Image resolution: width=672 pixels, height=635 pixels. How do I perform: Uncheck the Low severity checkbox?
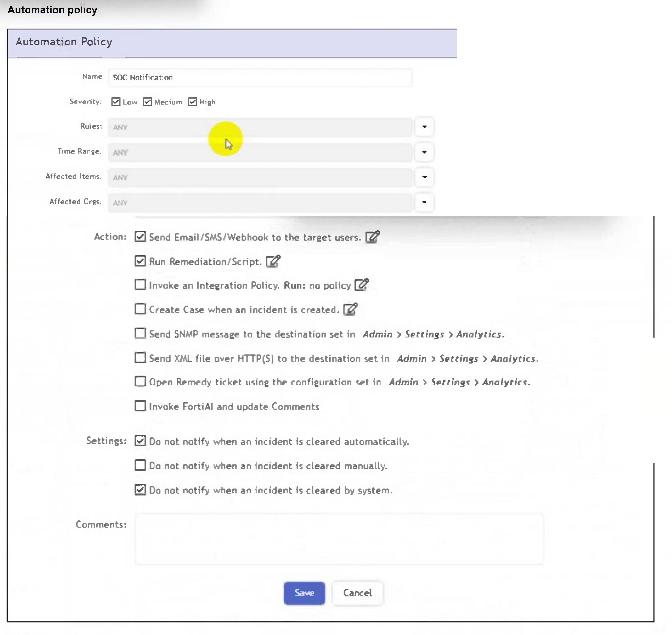(x=116, y=101)
